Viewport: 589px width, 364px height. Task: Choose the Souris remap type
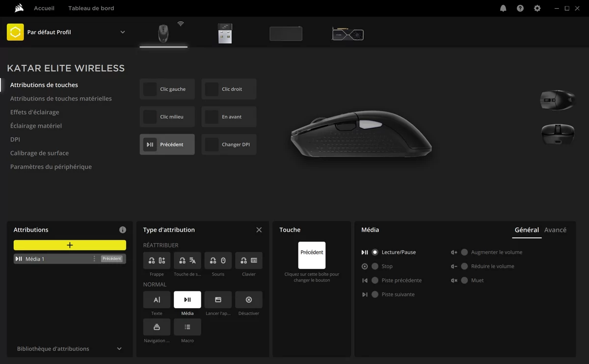218,260
